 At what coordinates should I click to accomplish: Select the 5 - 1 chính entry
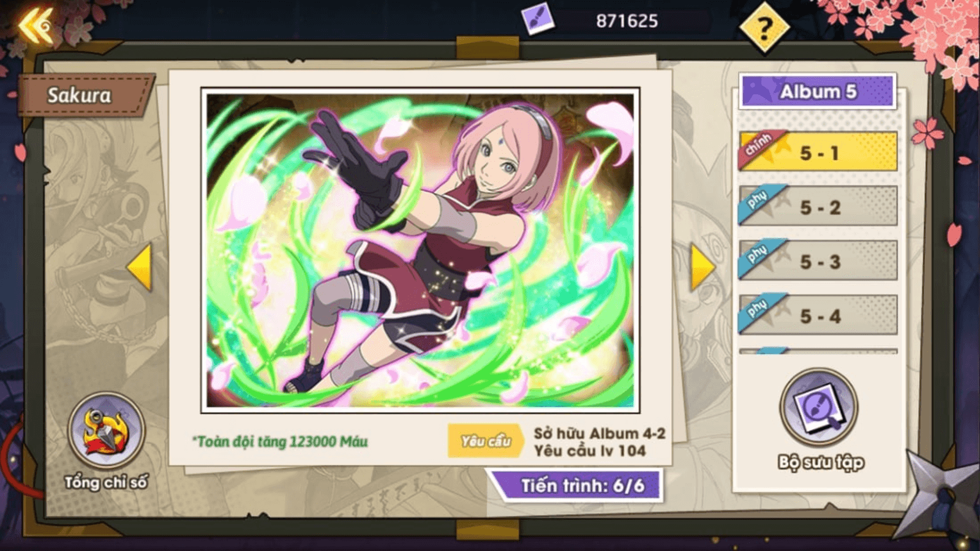click(x=818, y=151)
